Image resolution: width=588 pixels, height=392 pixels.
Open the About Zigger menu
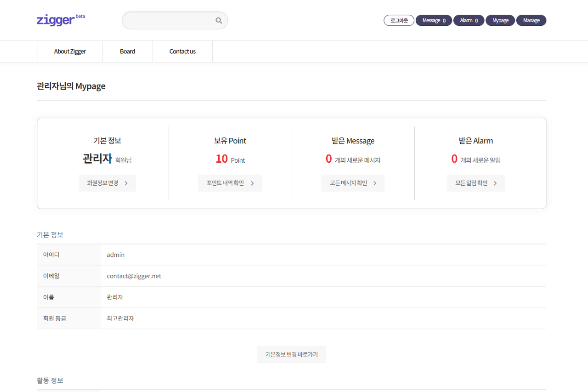(x=70, y=51)
